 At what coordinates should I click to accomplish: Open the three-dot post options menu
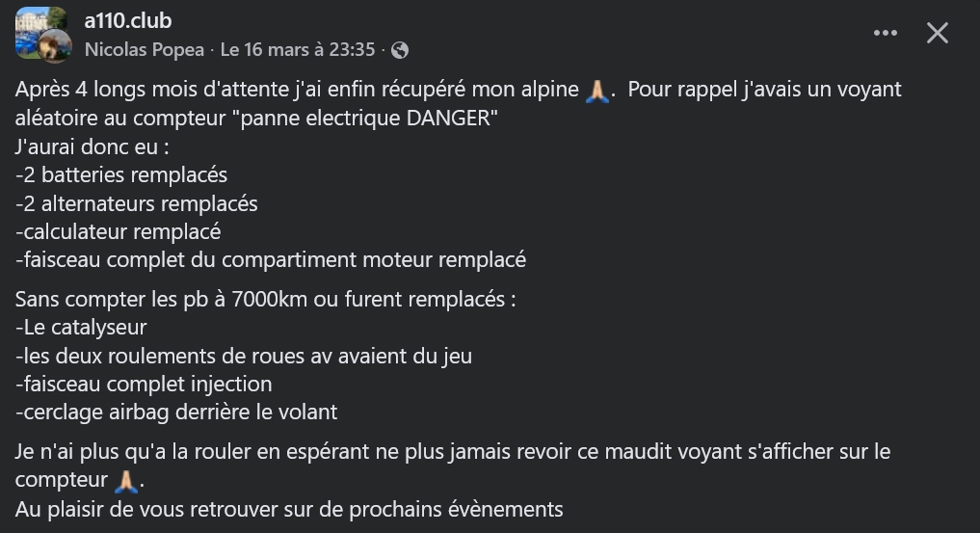click(885, 33)
